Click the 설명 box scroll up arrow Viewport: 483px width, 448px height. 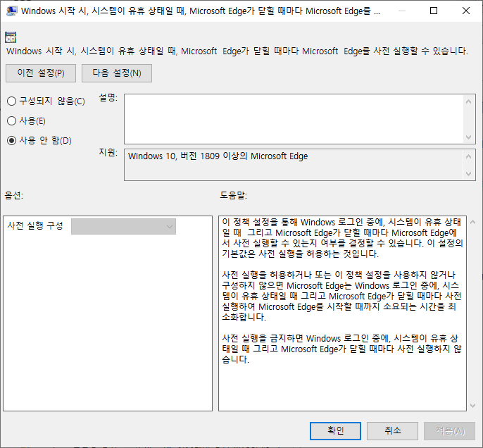(469, 101)
